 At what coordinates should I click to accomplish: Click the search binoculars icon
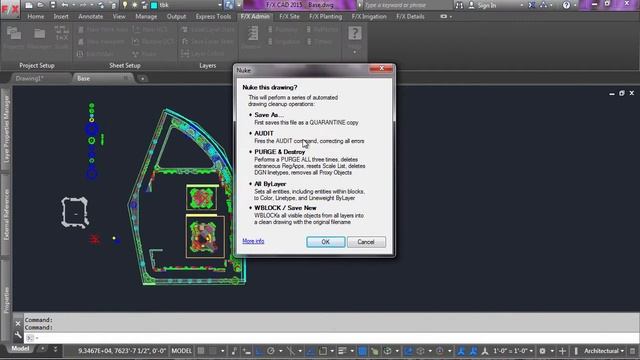pyautogui.click(x=459, y=5)
